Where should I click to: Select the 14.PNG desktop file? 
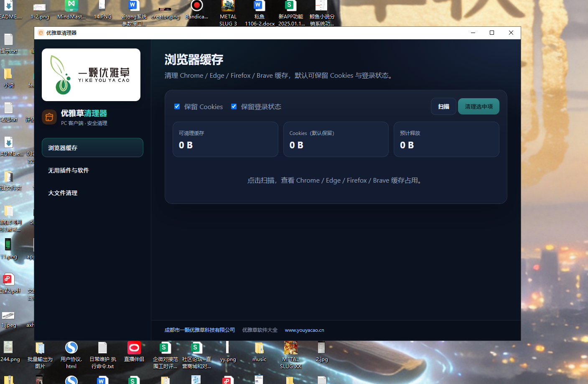pos(102,10)
